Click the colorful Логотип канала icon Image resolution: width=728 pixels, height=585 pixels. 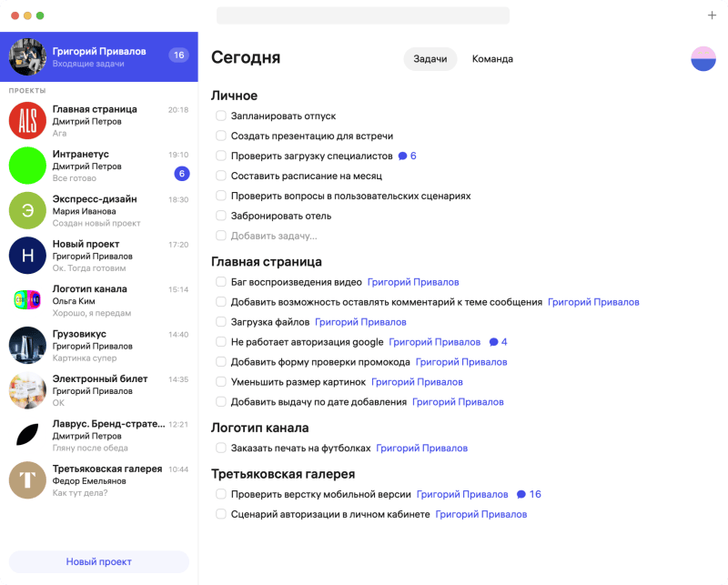tap(25, 301)
